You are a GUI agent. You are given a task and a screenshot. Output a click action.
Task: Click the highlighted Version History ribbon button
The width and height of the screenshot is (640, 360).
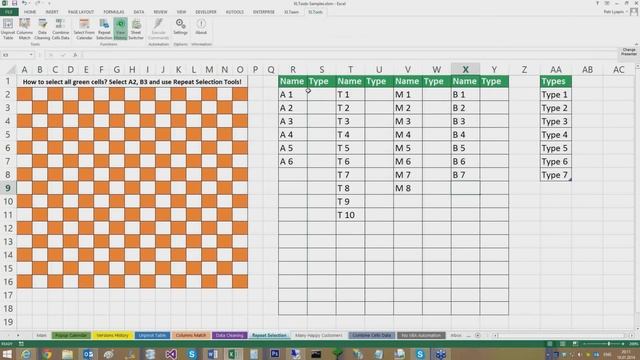coord(120,29)
